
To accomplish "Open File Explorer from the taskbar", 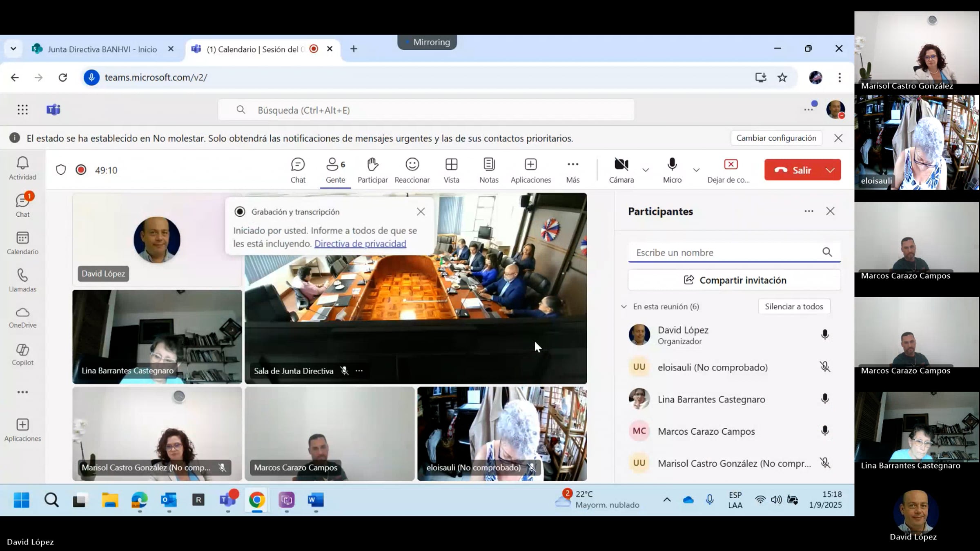I will pyautogui.click(x=110, y=500).
